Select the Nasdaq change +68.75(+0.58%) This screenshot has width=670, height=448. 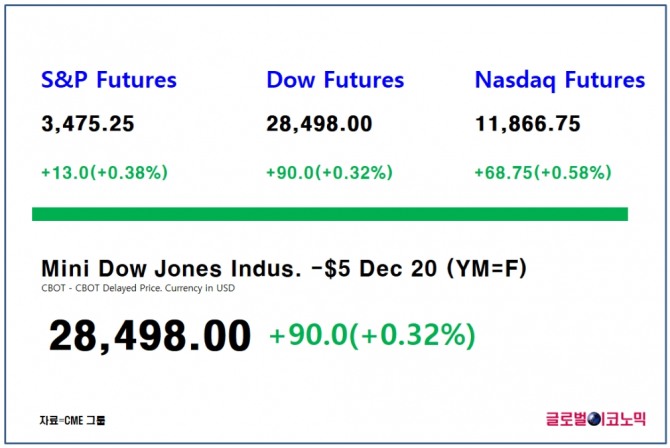point(542,172)
